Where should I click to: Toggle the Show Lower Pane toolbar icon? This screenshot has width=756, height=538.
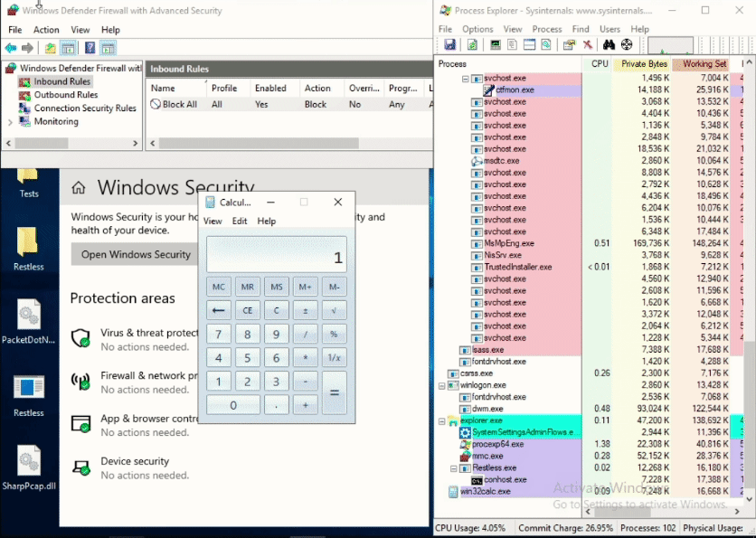(529, 45)
